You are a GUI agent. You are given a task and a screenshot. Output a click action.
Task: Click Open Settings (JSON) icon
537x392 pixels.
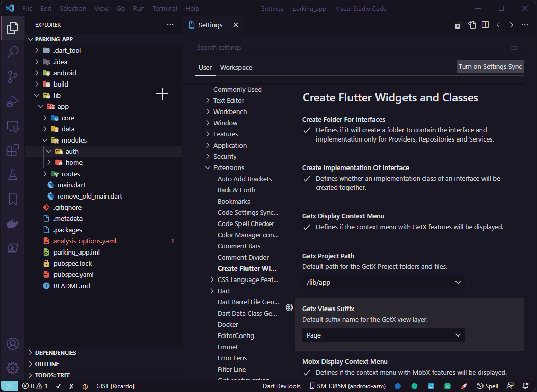pos(472,25)
